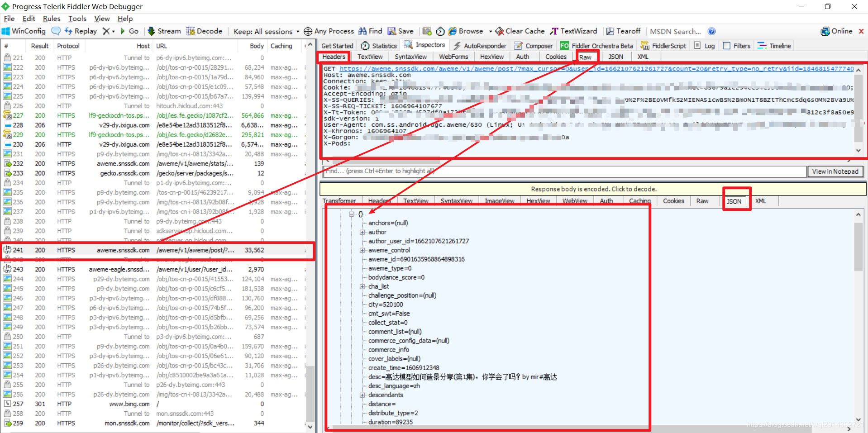868x433 pixels.
Task: Toggle Decode mode
Action: 204,31
